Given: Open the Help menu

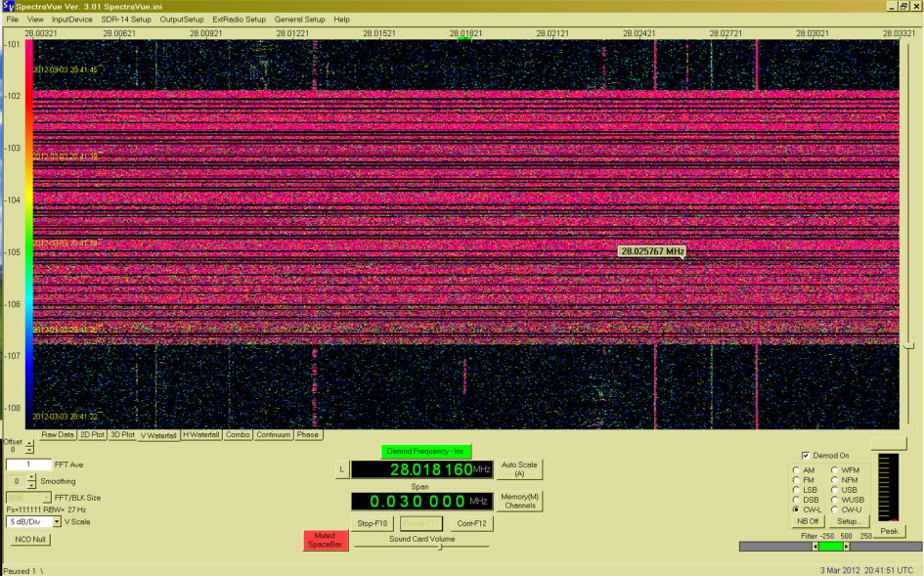Looking at the screenshot, I should pos(342,20).
